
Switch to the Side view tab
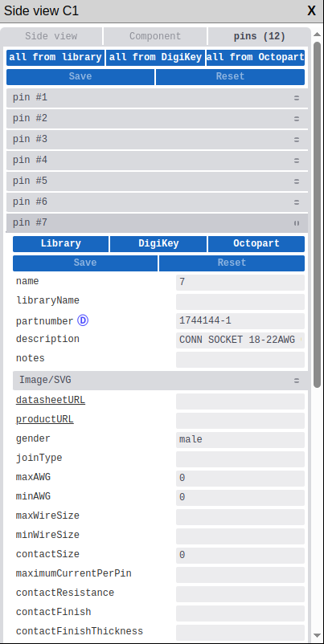[x=51, y=36]
